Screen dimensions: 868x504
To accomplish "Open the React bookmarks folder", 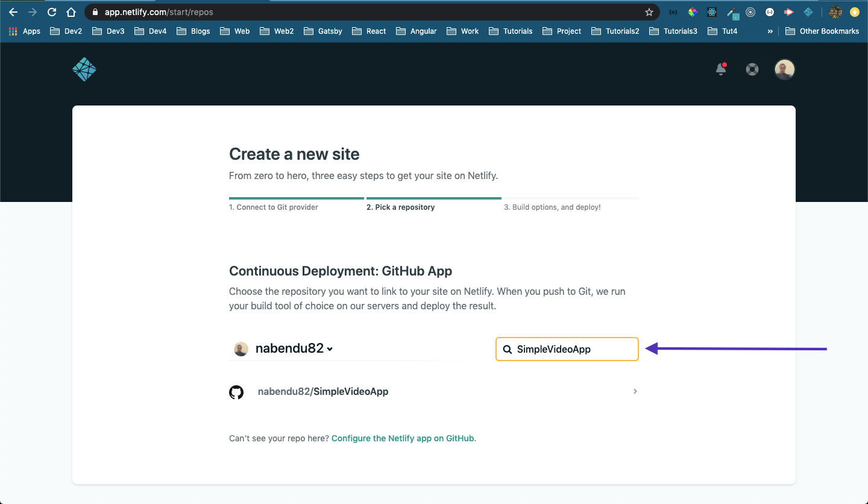I will click(x=369, y=31).
